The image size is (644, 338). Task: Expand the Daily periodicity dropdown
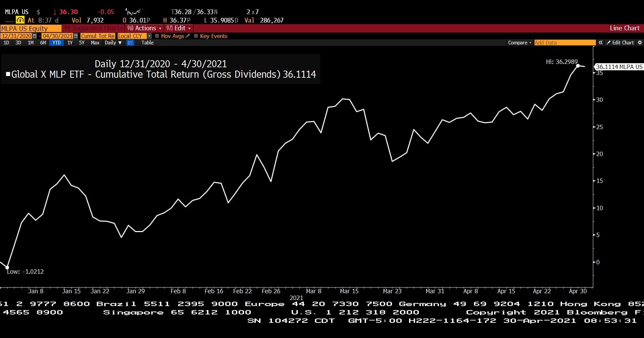tap(113, 43)
